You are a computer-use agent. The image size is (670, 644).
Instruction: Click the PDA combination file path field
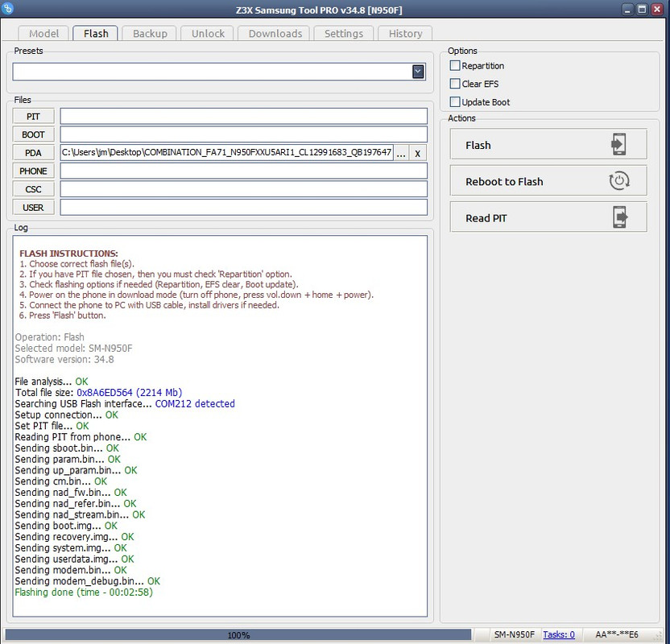(226, 152)
